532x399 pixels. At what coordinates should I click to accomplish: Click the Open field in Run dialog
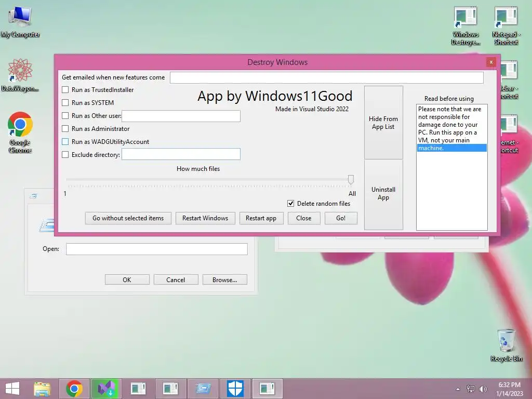point(157,249)
